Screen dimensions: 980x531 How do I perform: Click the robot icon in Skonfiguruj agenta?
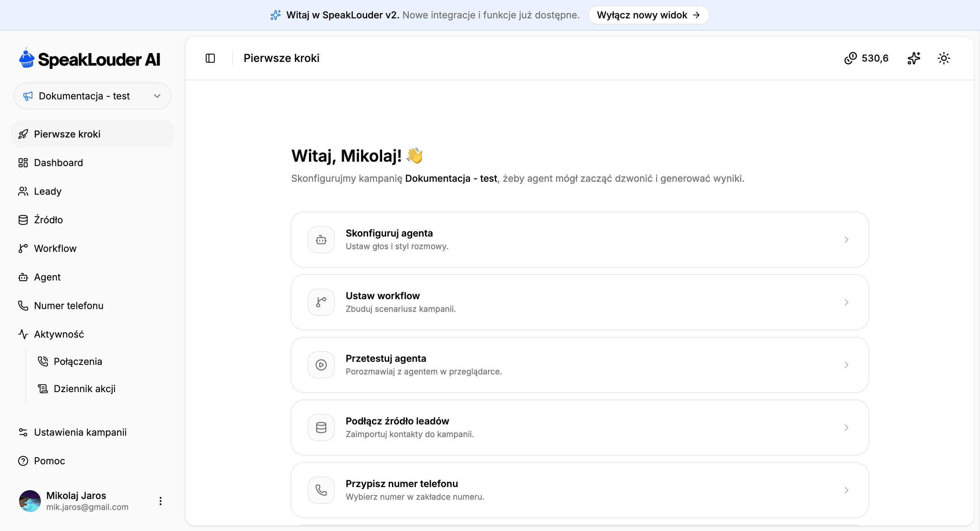(x=321, y=239)
